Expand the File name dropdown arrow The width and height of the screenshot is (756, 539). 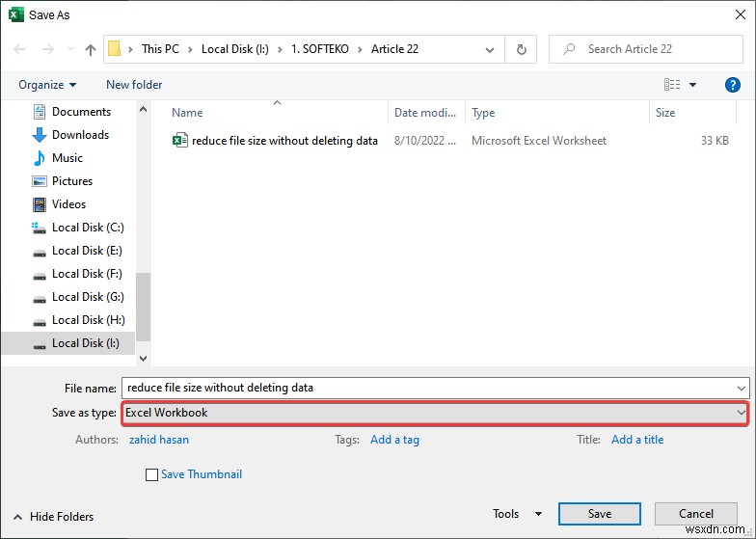click(x=741, y=388)
